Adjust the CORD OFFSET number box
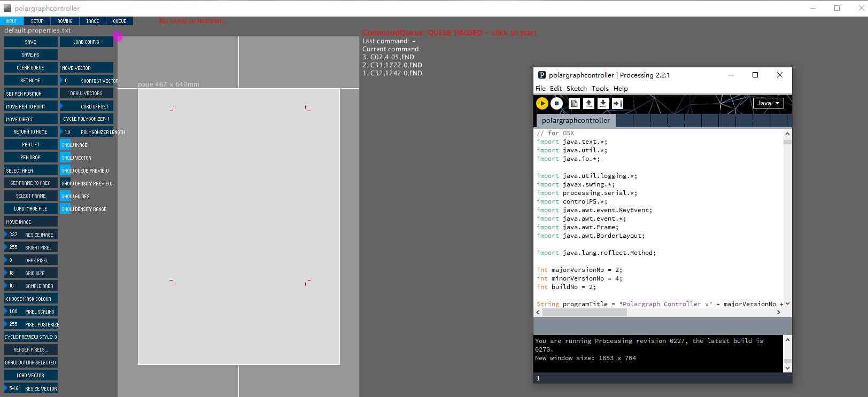 coord(86,106)
